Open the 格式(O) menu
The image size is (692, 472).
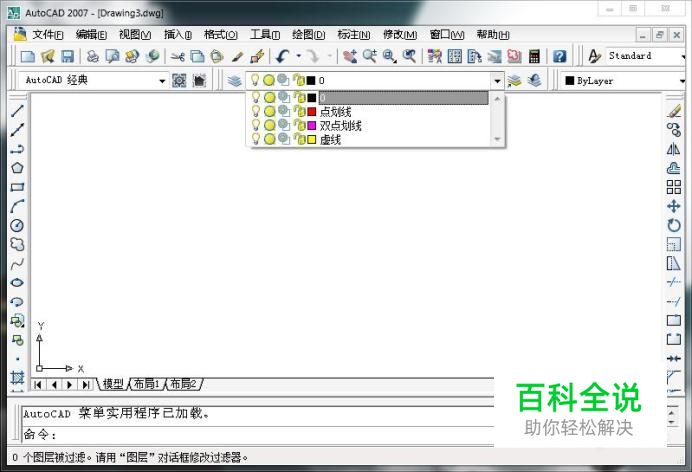click(221, 34)
